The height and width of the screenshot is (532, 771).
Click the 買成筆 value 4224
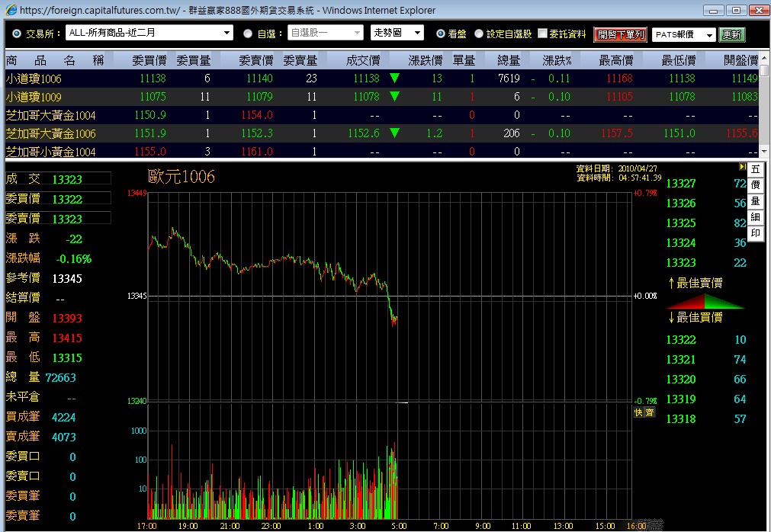tap(63, 417)
